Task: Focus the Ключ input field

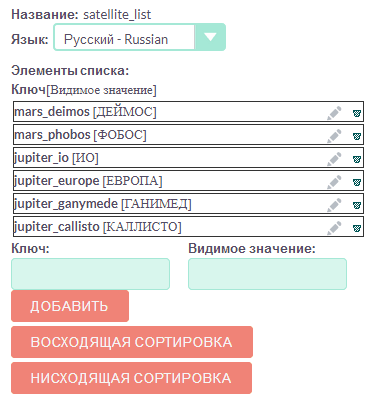Action: pos(91,274)
